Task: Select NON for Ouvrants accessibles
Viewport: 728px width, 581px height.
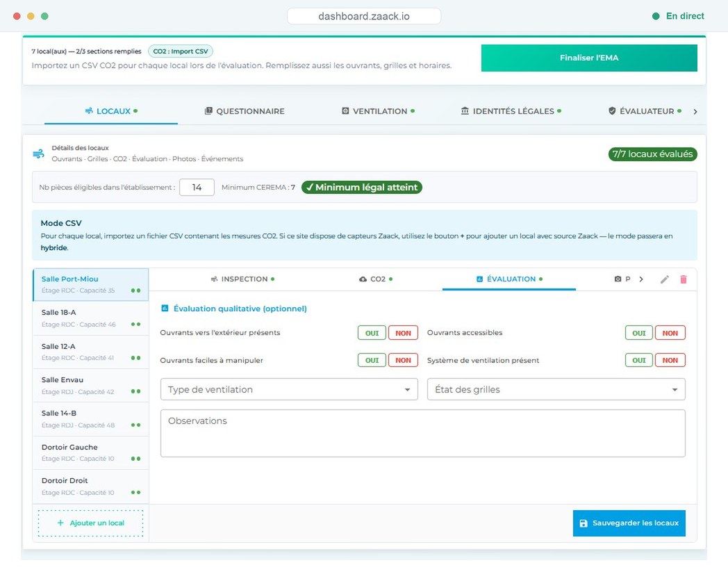Action: 670,333
